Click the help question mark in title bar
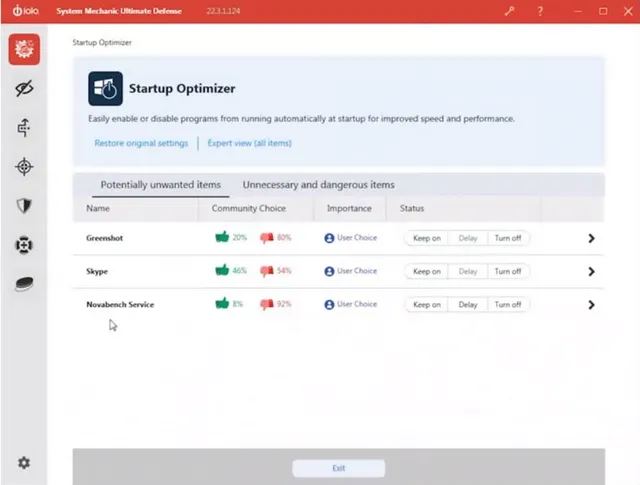640x485 pixels. coord(540,11)
